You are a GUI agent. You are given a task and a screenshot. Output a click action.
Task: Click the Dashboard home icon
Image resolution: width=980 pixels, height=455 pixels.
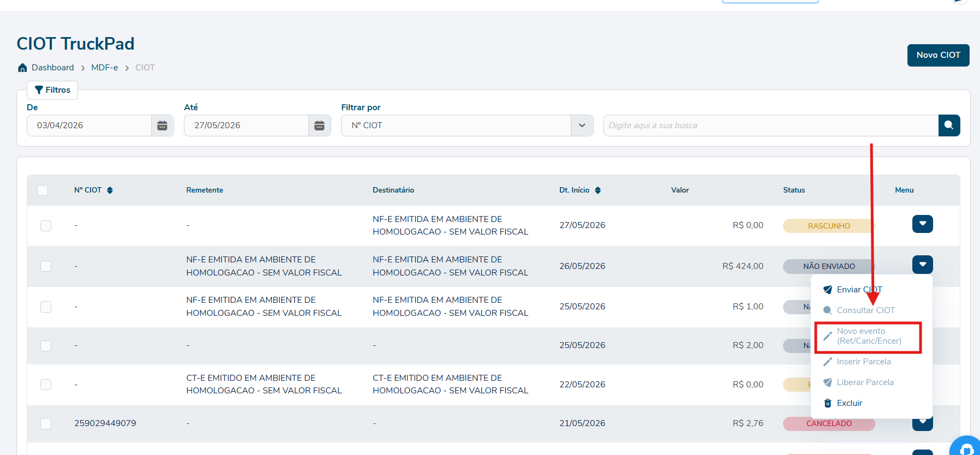pyautogui.click(x=22, y=68)
